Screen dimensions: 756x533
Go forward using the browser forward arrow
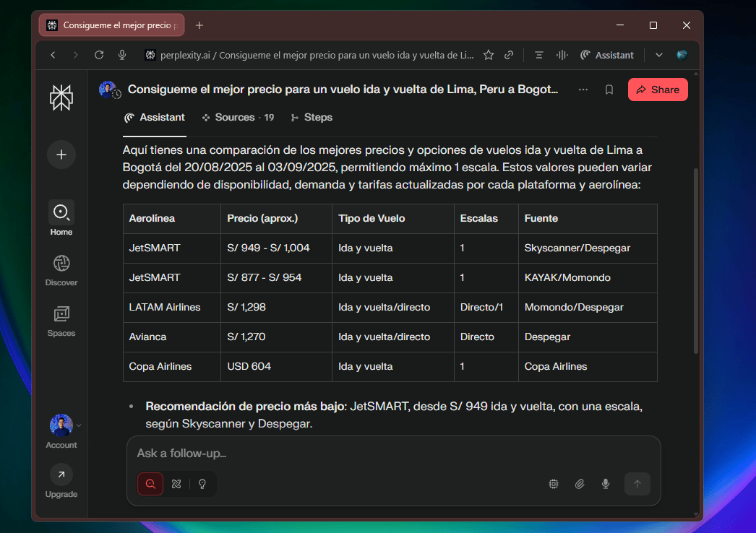tap(76, 56)
